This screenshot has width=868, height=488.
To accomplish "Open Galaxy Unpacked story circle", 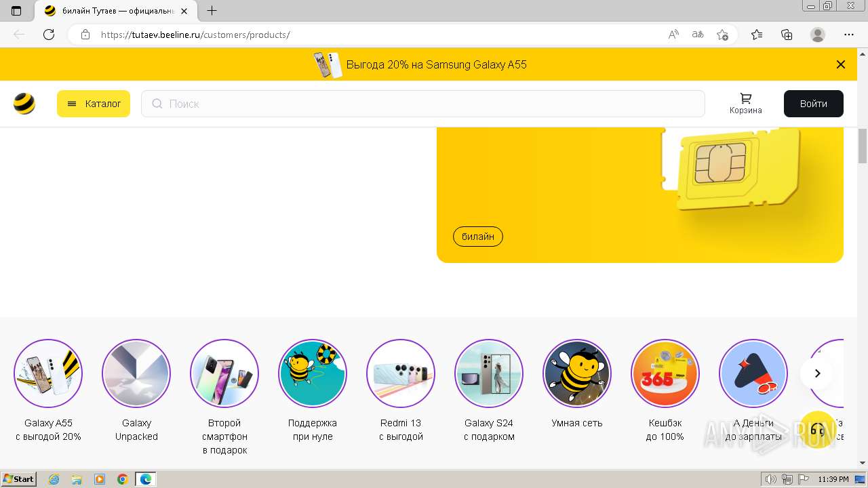I will click(x=136, y=373).
